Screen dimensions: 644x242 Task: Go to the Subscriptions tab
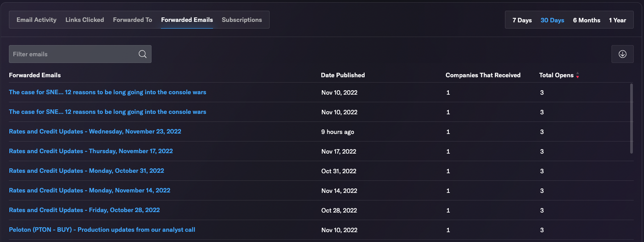tap(242, 20)
